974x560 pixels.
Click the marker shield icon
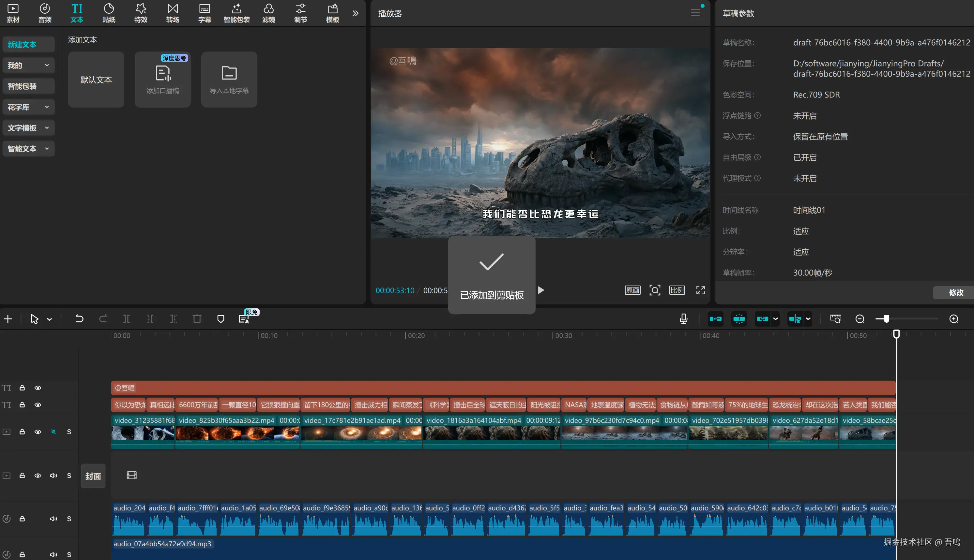click(x=221, y=319)
